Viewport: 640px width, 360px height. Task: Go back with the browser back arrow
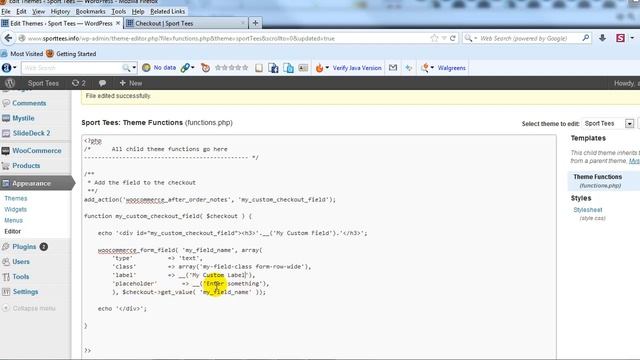pos(8,38)
